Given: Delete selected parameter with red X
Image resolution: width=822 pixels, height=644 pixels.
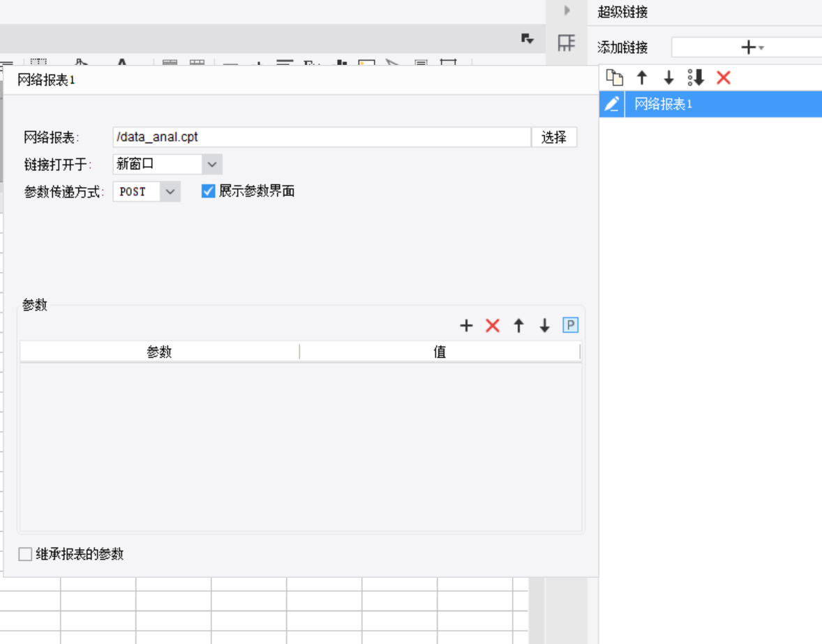Looking at the screenshot, I should (x=492, y=325).
